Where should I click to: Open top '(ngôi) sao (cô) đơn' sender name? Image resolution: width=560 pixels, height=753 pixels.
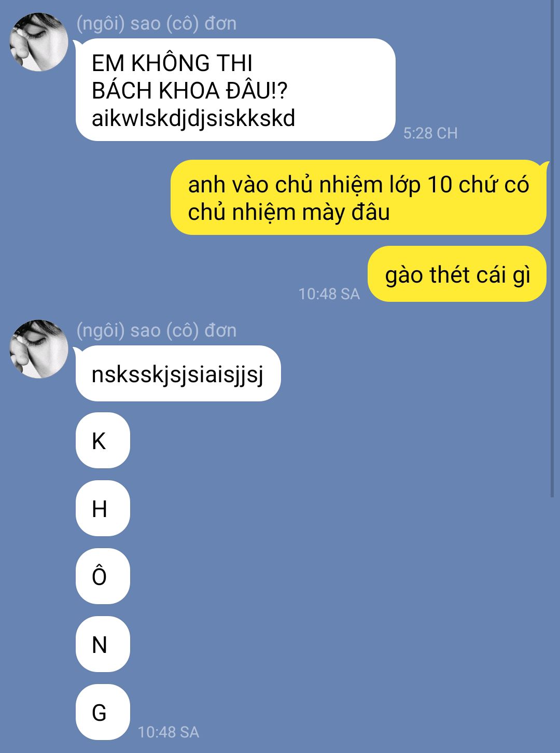(156, 24)
